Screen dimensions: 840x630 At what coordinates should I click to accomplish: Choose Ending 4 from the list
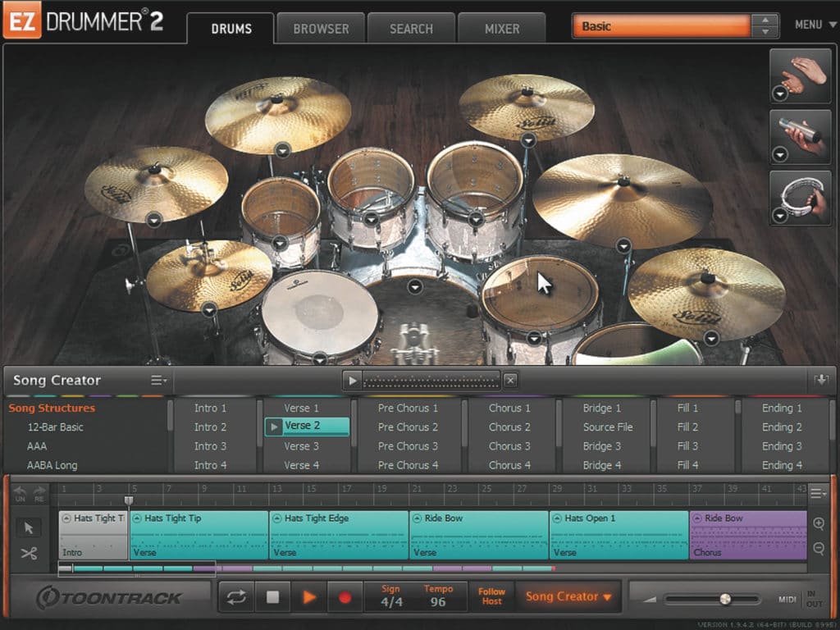(x=782, y=465)
